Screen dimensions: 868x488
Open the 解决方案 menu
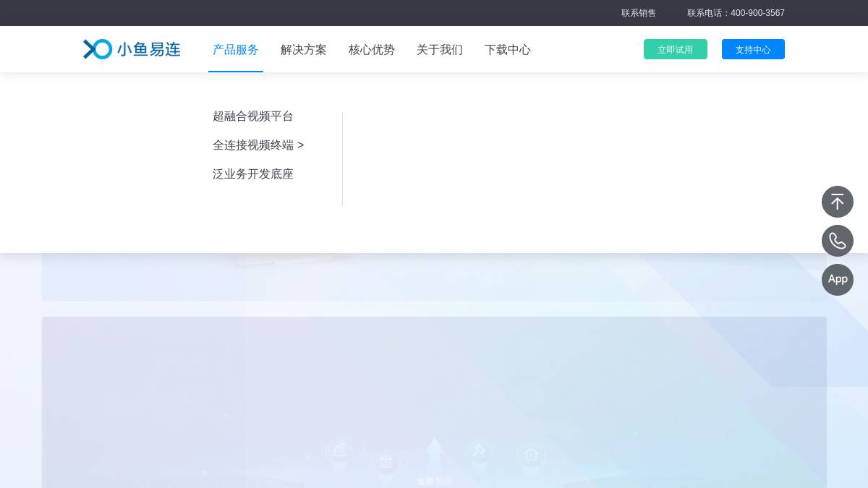click(304, 50)
